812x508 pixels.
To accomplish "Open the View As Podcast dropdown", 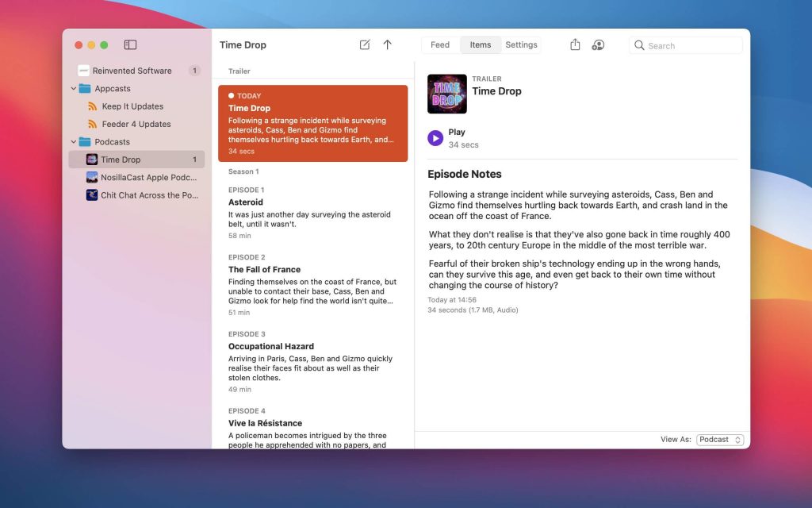I will (x=719, y=439).
